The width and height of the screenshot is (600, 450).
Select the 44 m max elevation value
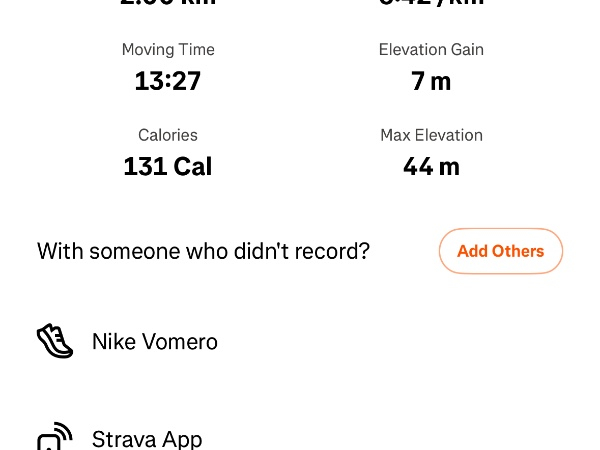(431, 166)
